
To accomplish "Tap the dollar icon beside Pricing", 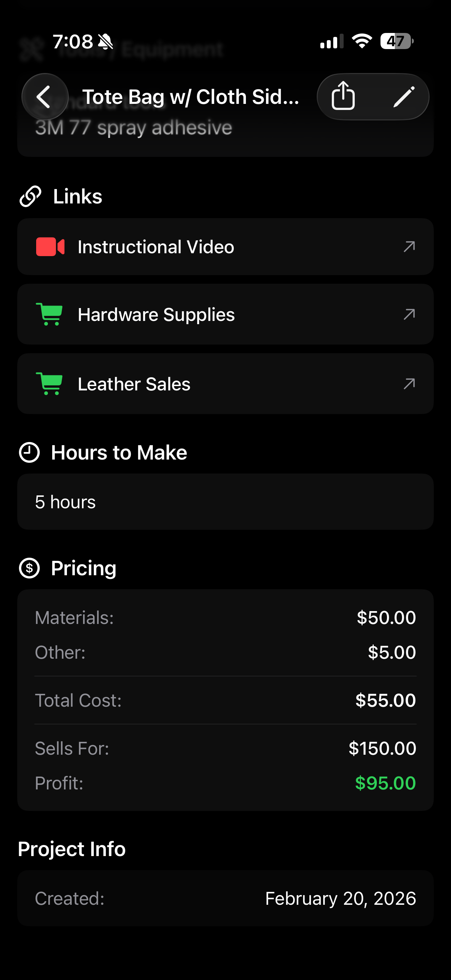I will click(29, 568).
